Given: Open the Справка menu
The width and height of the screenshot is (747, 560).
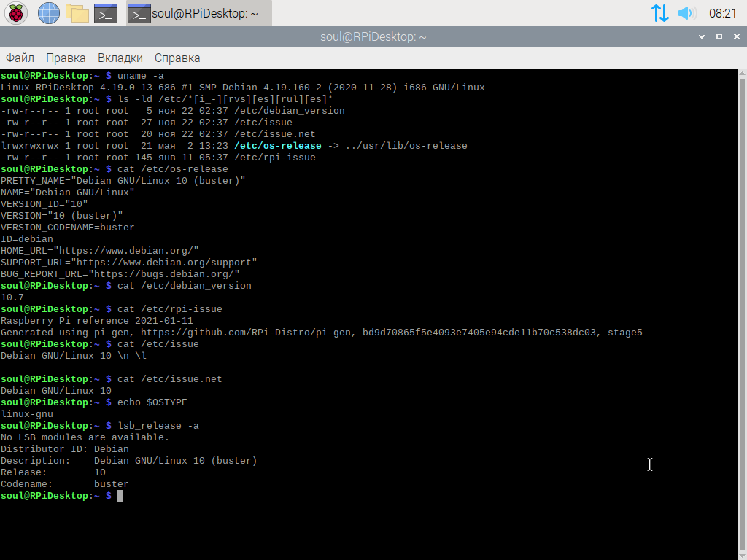Looking at the screenshot, I should (x=177, y=58).
